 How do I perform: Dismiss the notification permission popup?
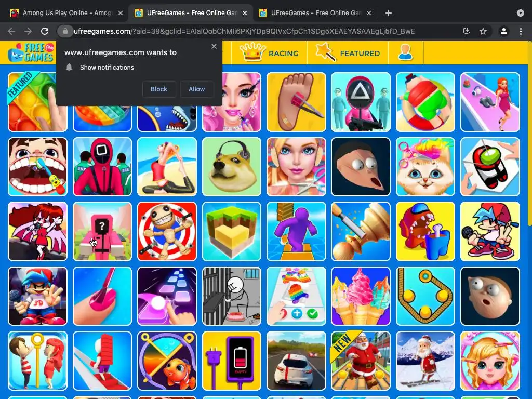coord(214,46)
